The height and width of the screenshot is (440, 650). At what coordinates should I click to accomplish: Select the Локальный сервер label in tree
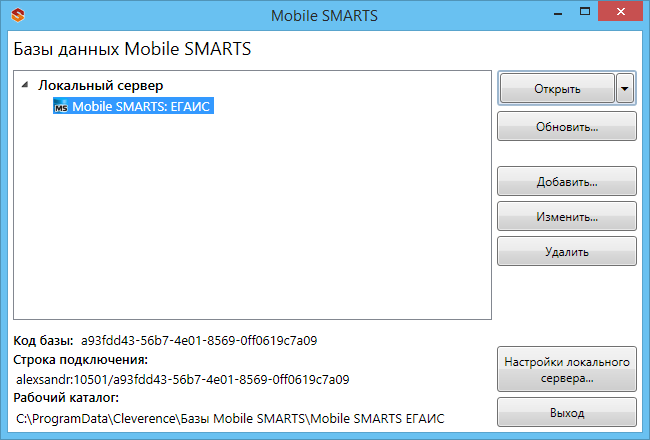pyautogui.click(x=101, y=85)
